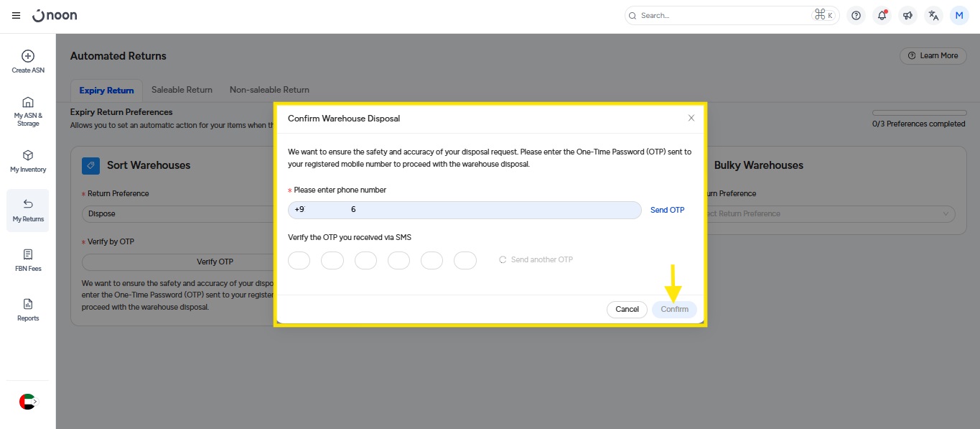
Task: Open the user profile avatar M
Action: tap(959, 15)
